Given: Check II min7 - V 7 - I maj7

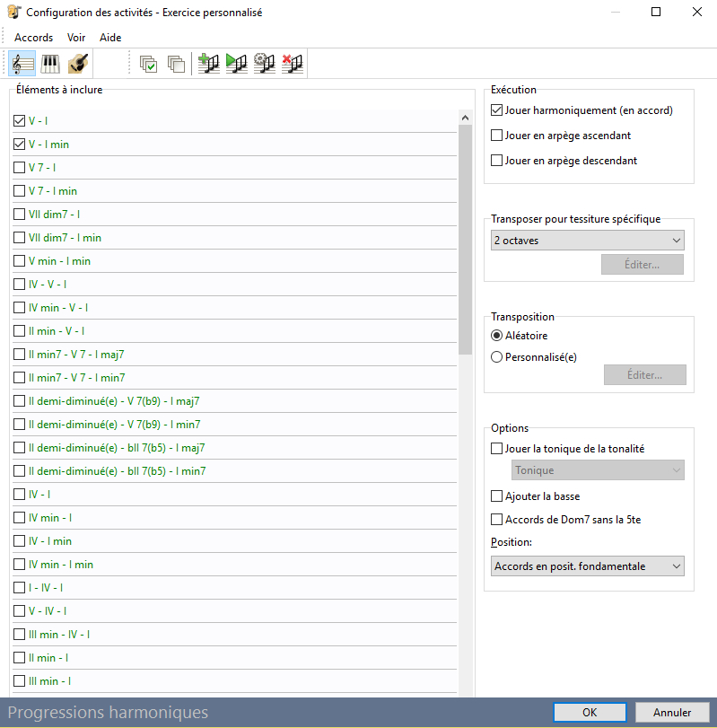Looking at the screenshot, I should 19,355.
